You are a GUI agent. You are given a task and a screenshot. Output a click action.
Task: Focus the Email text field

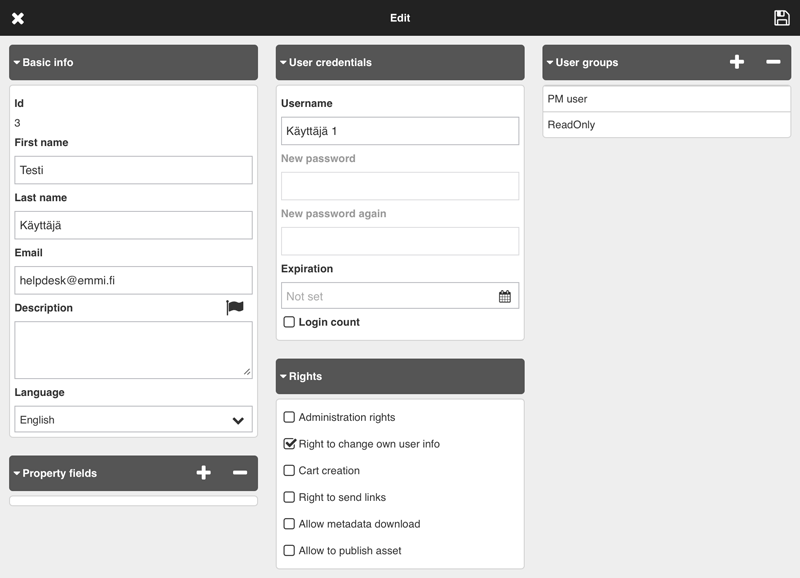click(133, 281)
